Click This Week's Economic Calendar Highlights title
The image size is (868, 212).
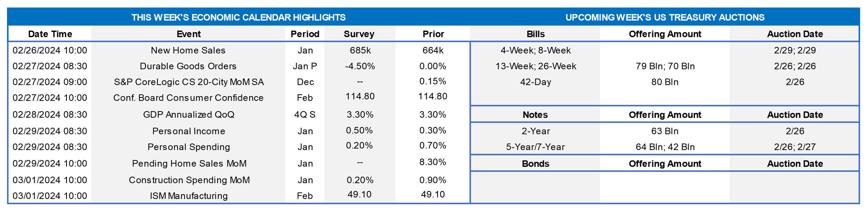[238, 18]
